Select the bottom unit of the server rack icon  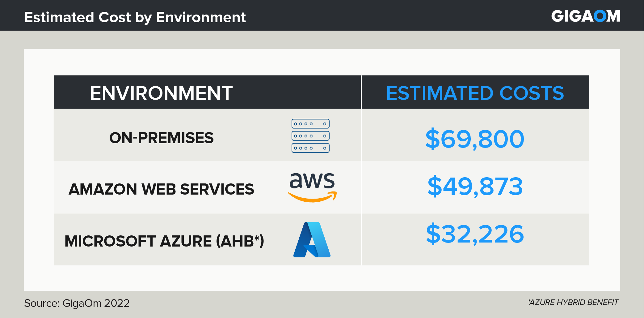(x=310, y=148)
